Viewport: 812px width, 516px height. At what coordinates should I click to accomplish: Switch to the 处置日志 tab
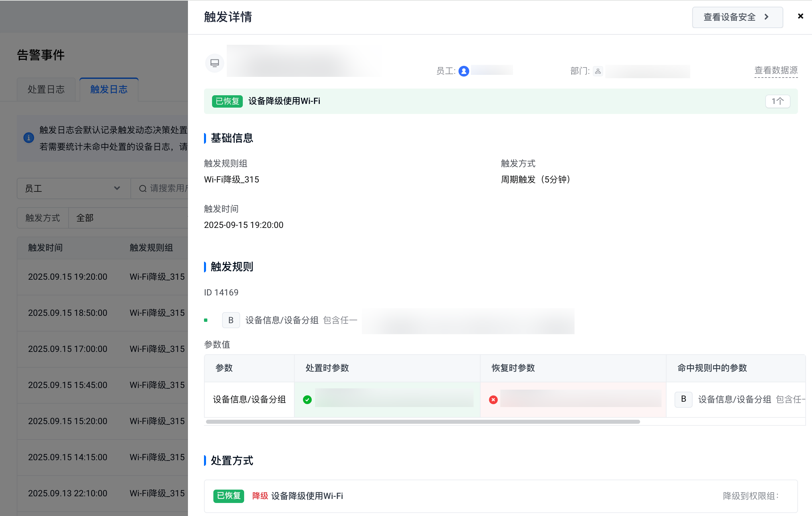pyautogui.click(x=46, y=89)
